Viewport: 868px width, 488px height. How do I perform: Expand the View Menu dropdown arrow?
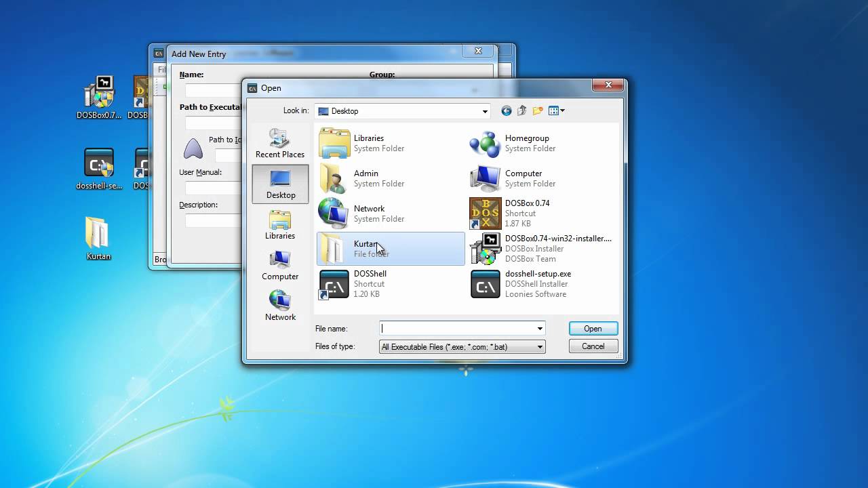[x=562, y=111]
